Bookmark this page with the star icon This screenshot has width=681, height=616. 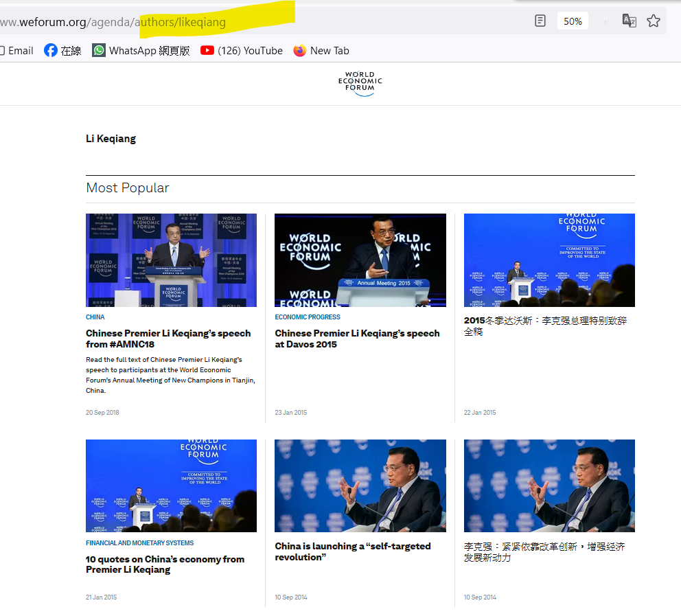point(654,21)
